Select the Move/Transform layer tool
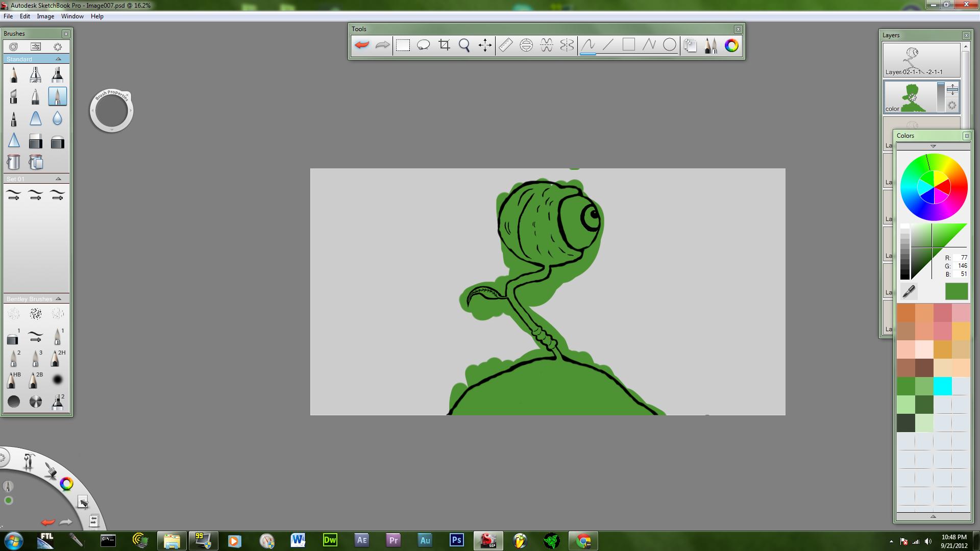Screen dimensions: 980x551 [x=485, y=45]
